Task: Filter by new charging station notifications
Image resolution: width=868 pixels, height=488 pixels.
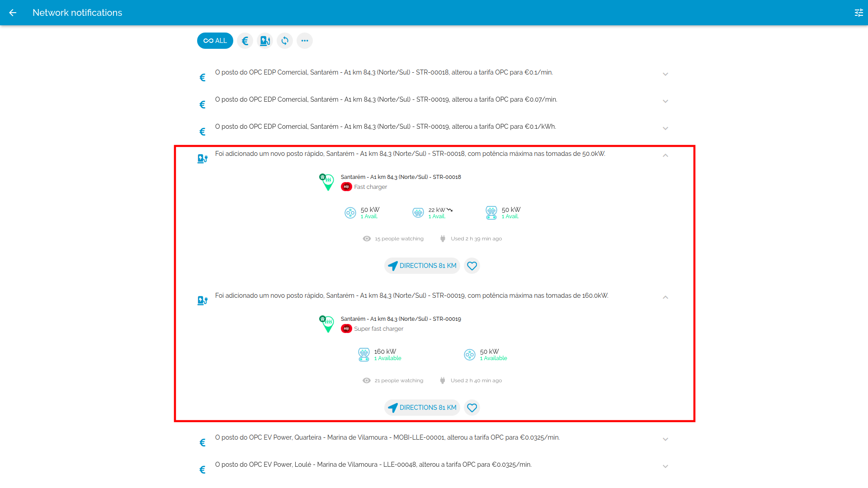Action: pos(265,41)
